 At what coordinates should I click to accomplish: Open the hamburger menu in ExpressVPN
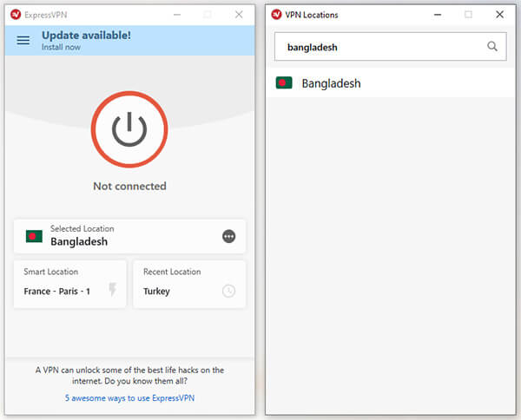coord(23,41)
